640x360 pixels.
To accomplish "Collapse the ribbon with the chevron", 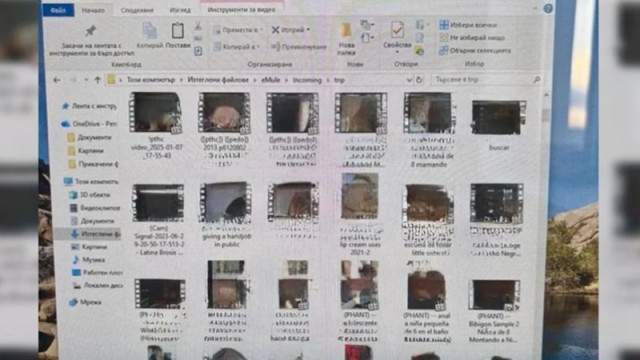I will 535,9.
